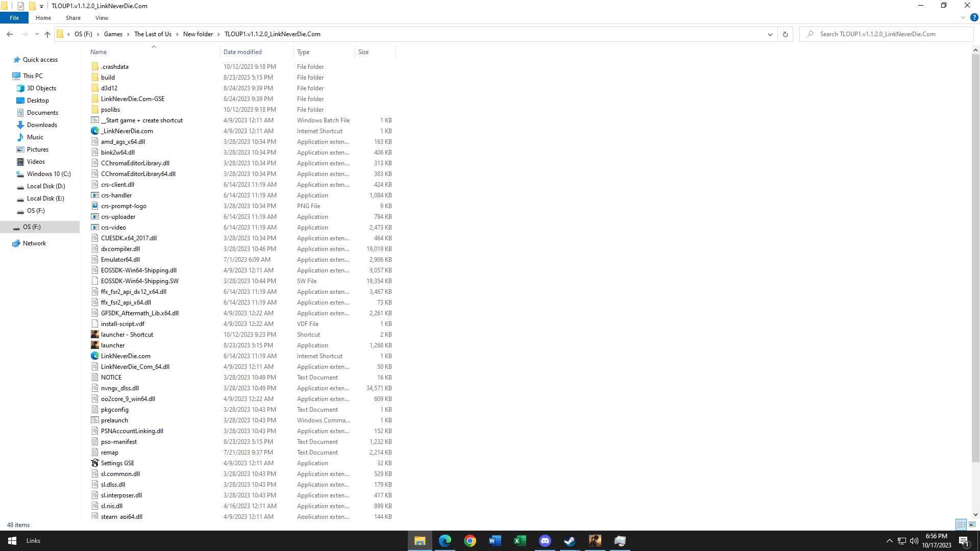Image resolution: width=980 pixels, height=551 pixels.
Task: Select The Last of Us breadcrumb
Action: (x=153, y=34)
